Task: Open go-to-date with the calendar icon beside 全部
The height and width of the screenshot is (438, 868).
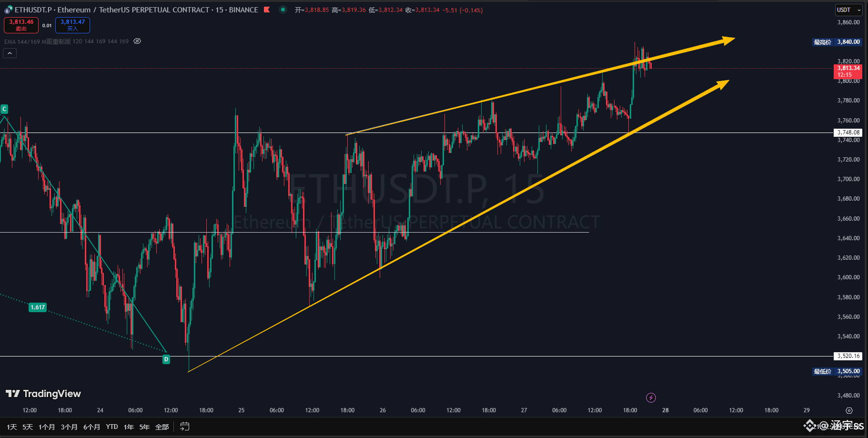Action: [x=184, y=427]
